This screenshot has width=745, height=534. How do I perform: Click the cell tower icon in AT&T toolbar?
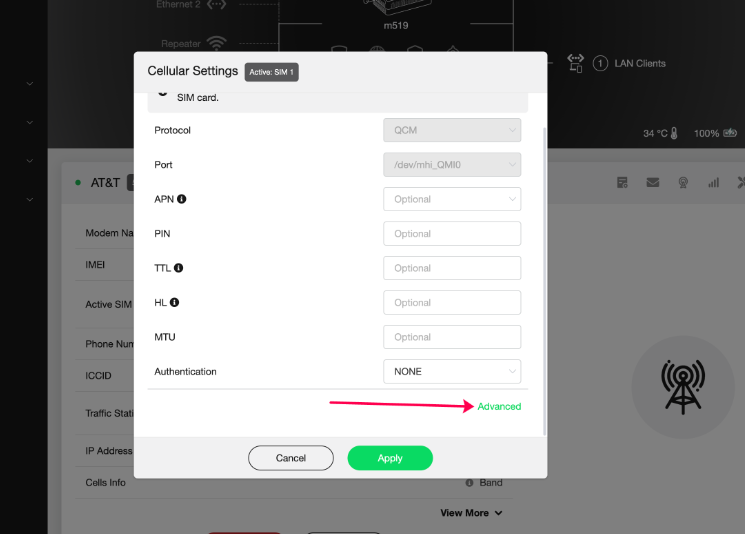pyautogui.click(x=683, y=182)
